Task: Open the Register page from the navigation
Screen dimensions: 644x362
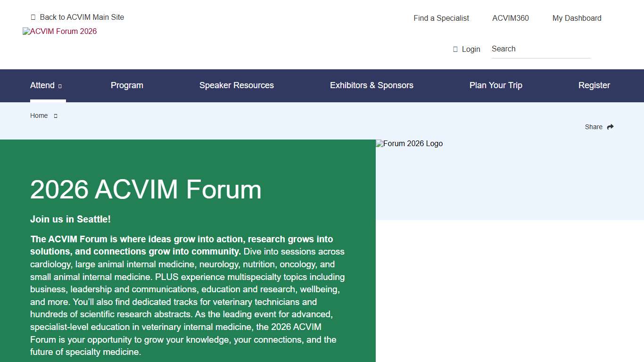Action: [594, 85]
